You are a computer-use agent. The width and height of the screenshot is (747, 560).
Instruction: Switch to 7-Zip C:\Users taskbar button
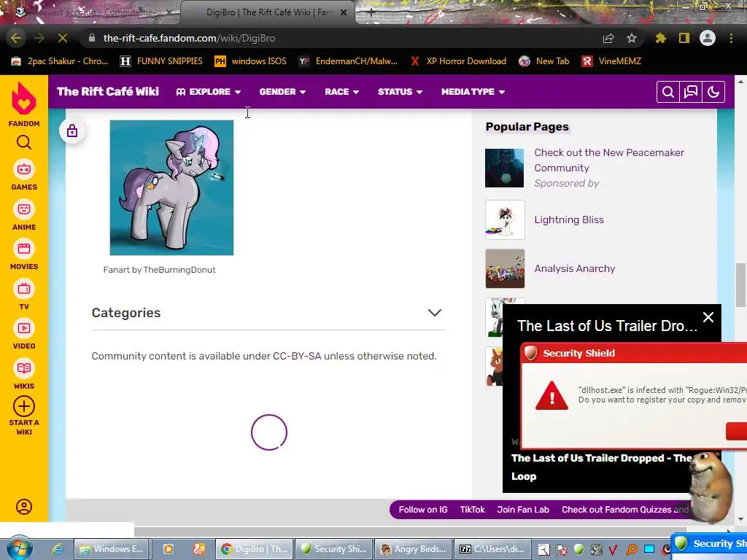(x=492, y=549)
